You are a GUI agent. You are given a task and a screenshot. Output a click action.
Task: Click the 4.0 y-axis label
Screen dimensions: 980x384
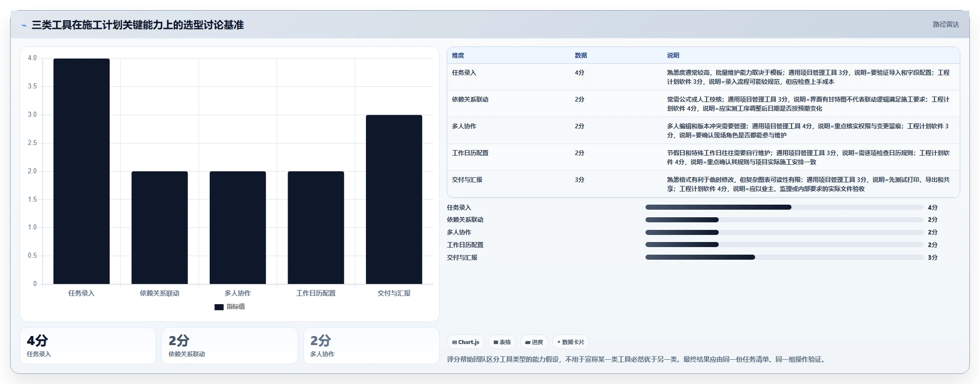click(32, 58)
